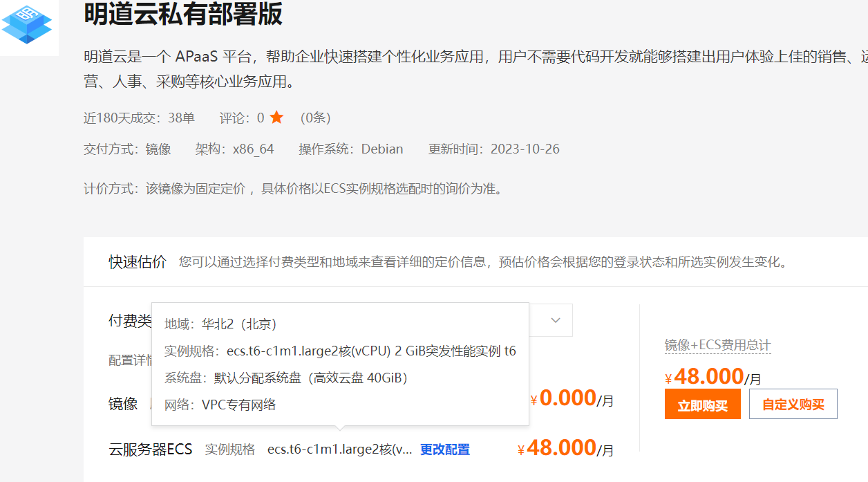Screen dimensions: 868x482
Task: Click the 近180天成交 38单 statistic
Action: [x=139, y=118]
